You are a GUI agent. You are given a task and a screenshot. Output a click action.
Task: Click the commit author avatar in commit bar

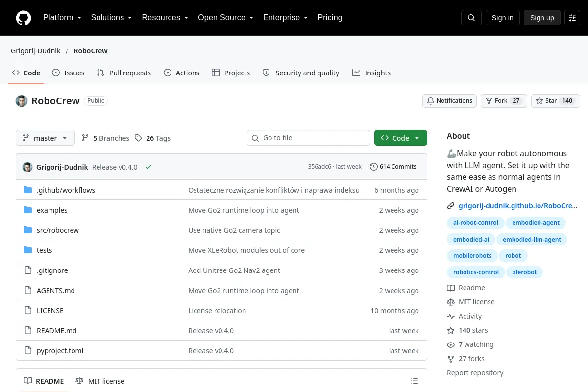[27, 167]
